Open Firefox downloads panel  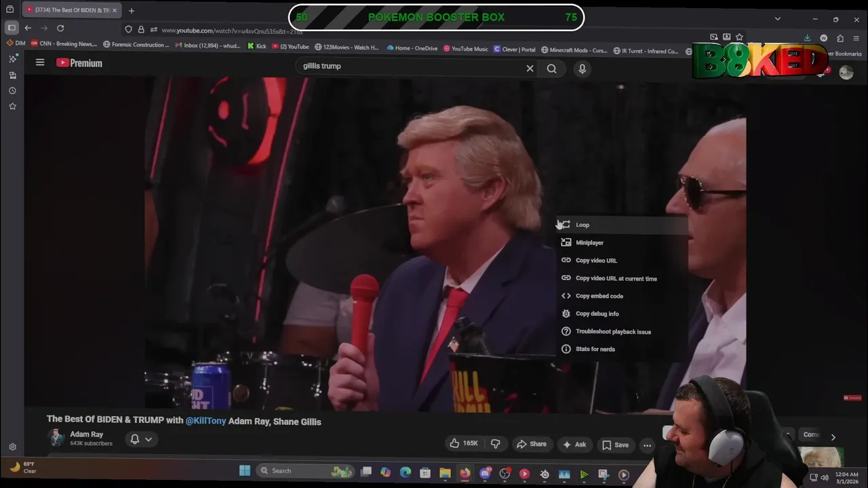point(807,38)
